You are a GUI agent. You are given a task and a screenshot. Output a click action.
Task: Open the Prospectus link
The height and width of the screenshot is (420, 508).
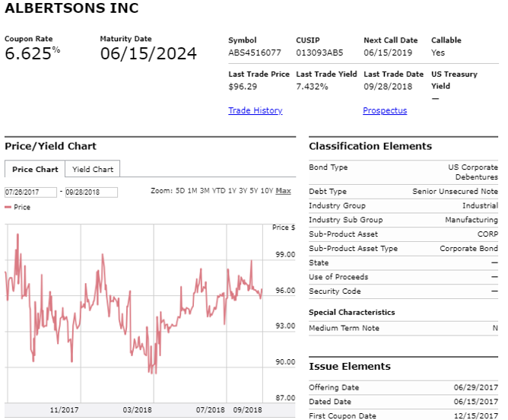[385, 110]
